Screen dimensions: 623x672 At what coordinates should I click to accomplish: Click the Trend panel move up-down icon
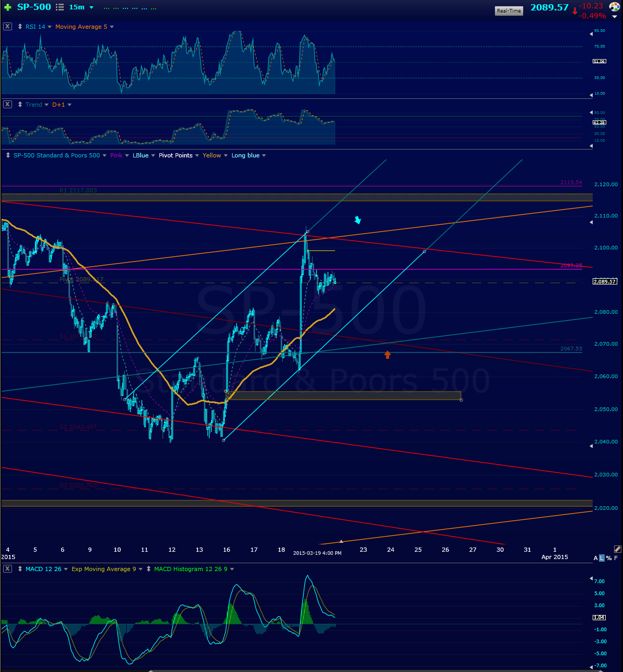(x=20, y=105)
